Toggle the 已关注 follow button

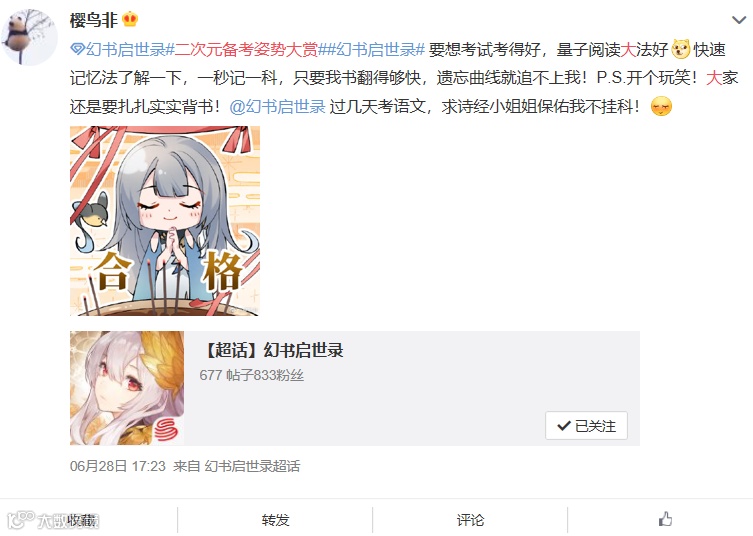pos(586,426)
